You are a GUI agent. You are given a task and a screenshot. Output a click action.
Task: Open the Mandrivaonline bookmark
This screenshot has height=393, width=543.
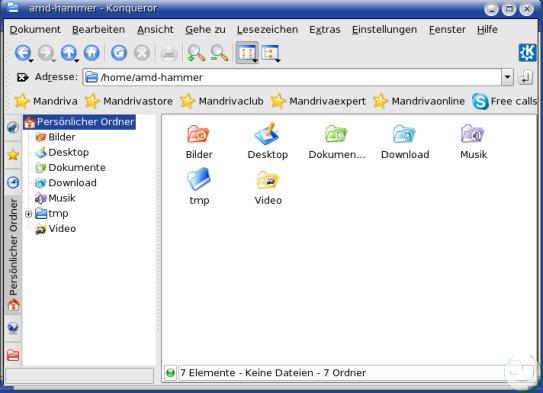pyautogui.click(x=419, y=101)
